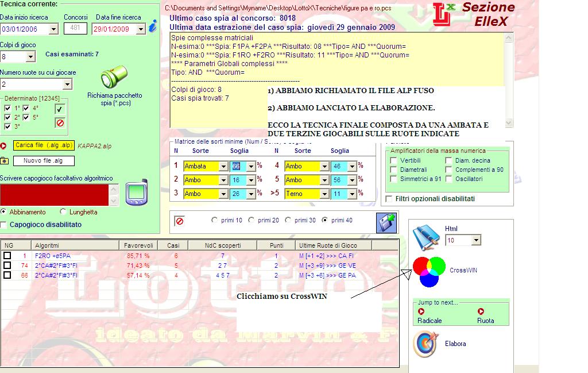Click the red arrow icon beside Carica file
Image resolution: width=588 pixels, height=373 pixels.
(x=3, y=145)
